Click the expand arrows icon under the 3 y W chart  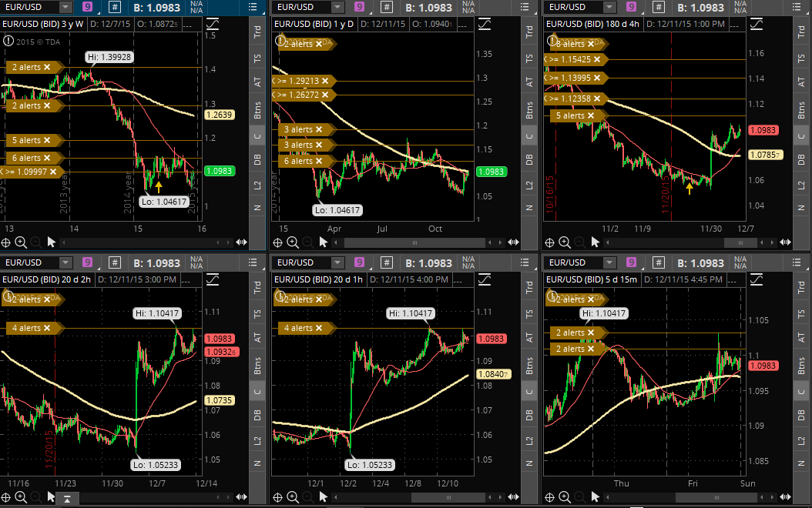241,242
